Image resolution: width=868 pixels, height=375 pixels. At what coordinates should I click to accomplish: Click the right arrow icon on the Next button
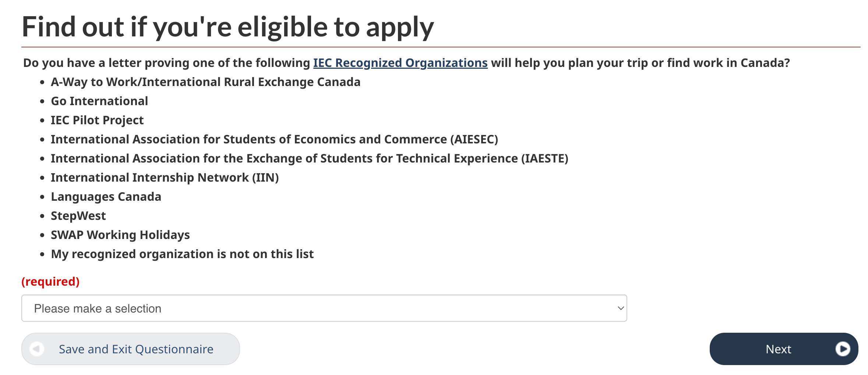tap(842, 349)
